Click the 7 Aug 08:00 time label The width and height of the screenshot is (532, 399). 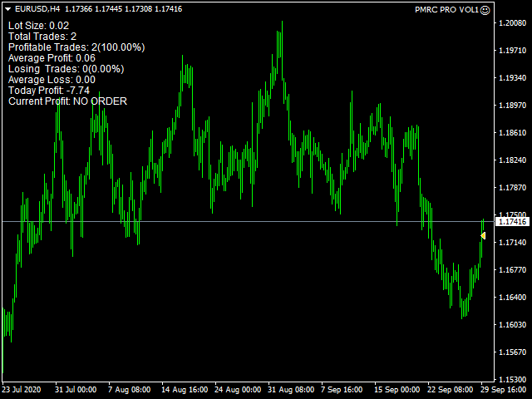coord(130,390)
